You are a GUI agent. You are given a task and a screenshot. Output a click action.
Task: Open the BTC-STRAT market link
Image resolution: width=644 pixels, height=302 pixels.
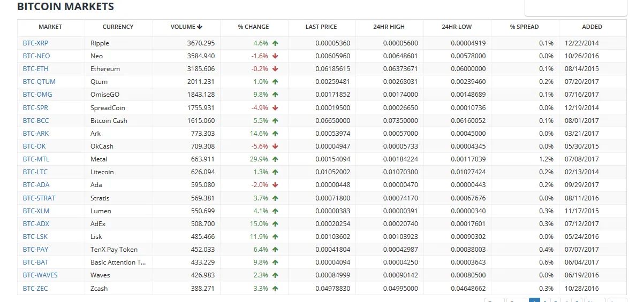pyautogui.click(x=39, y=198)
